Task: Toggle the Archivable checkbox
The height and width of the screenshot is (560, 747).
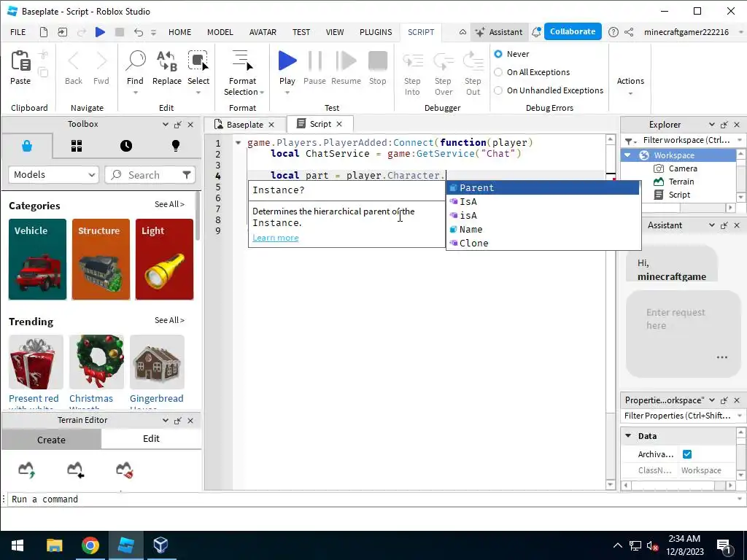Action: (687, 454)
